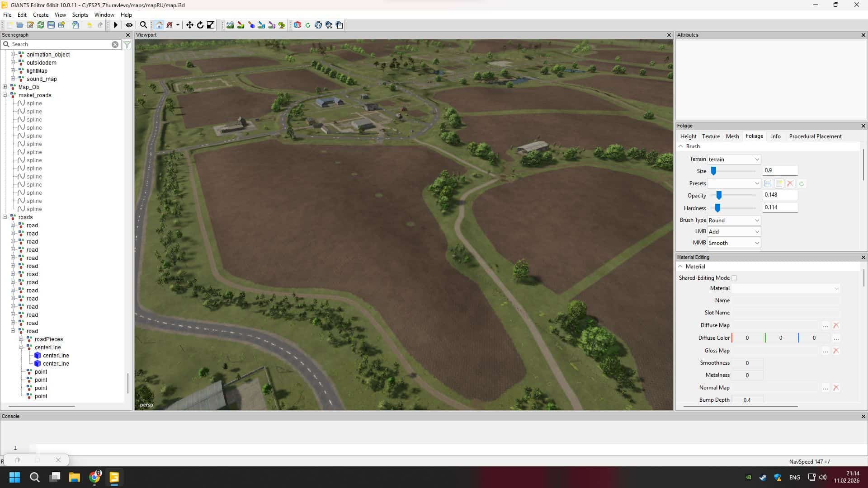This screenshot has width=868, height=488.
Task: Collapse the Brush section header
Action: click(x=681, y=146)
